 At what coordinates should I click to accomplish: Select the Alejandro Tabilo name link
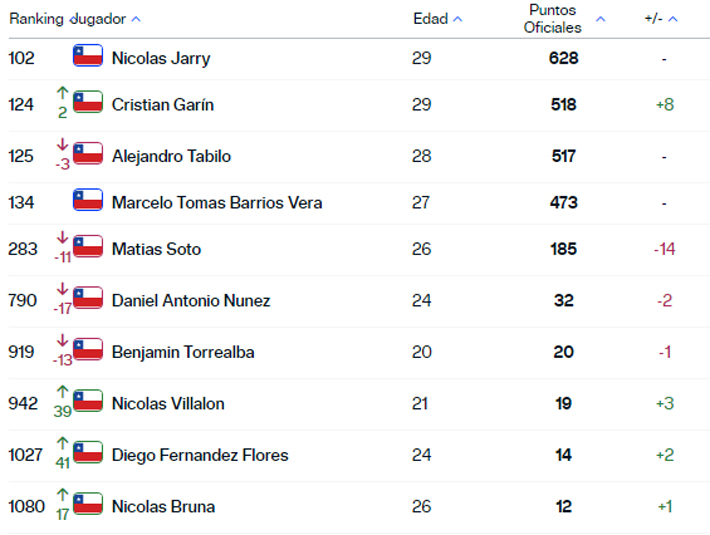tap(171, 156)
